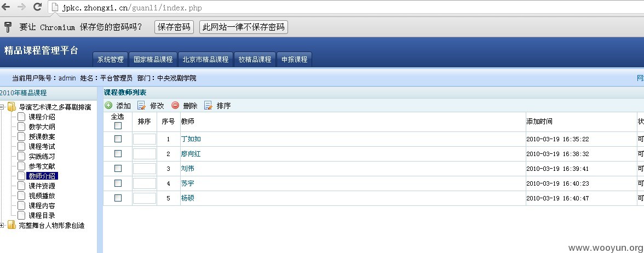Select tree item 课程介绍
Viewport: 644px width, 253px height.
tap(42, 117)
